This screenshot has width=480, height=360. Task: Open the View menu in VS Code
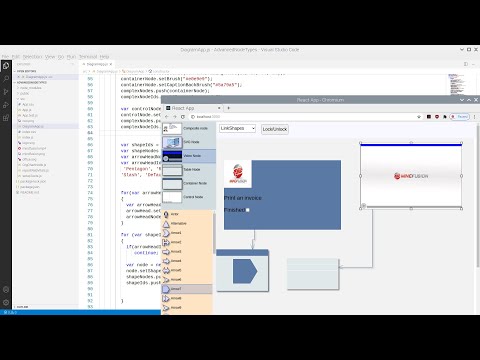tap(50, 57)
